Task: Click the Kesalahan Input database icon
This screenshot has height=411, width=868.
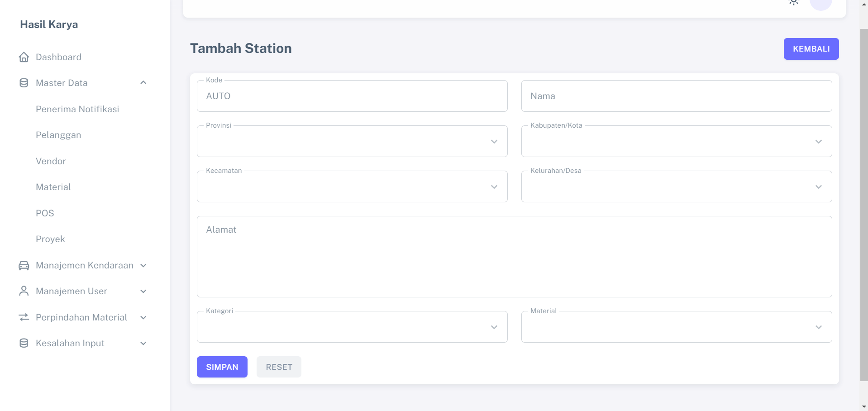Action: pos(24,343)
